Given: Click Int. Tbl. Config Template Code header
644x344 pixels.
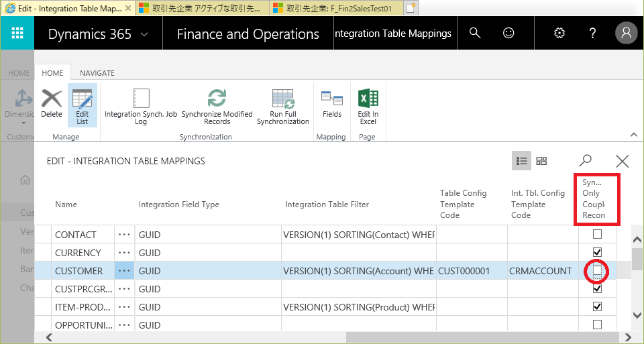Looking at the screenshot, I should (537, 204).
